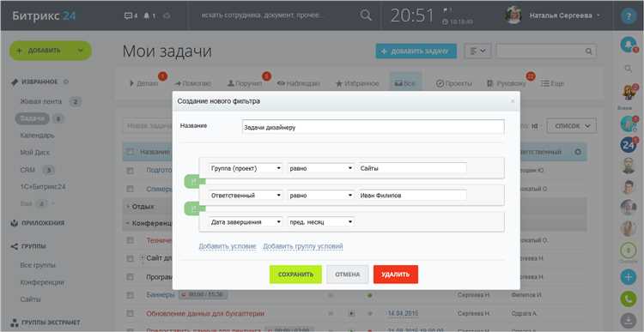Open the right panel notifications bell avatar
The height and width of the screenshot is (332, 644).
pos(628,45)
